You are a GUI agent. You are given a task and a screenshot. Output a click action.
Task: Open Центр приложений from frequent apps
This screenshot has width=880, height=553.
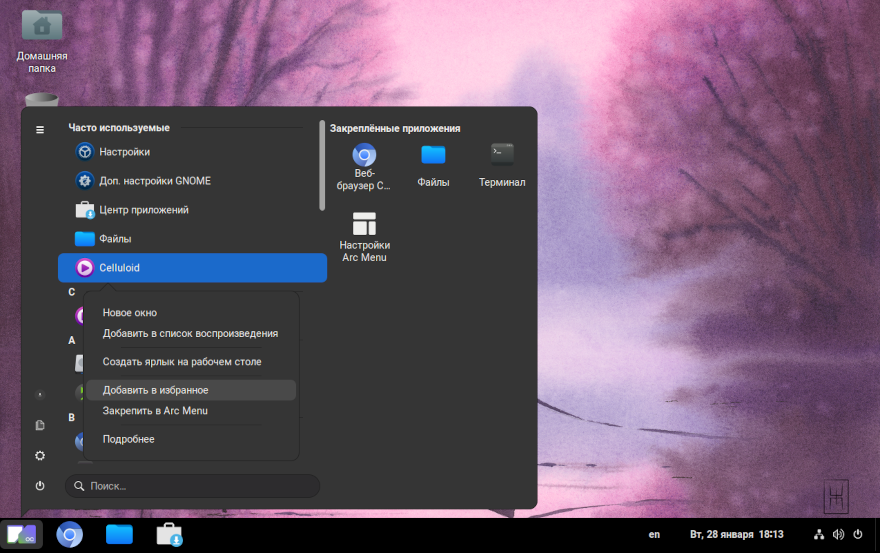pos(144,210)
